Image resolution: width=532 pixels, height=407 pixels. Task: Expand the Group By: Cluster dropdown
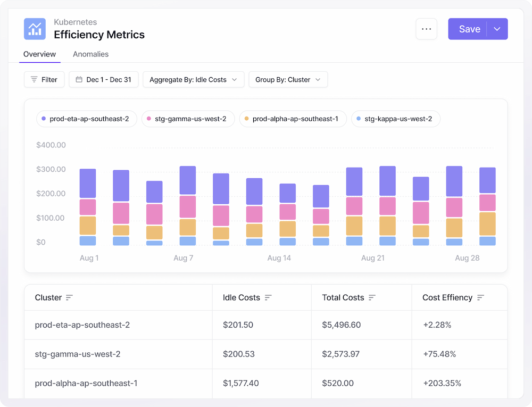[x=288, y=80]
